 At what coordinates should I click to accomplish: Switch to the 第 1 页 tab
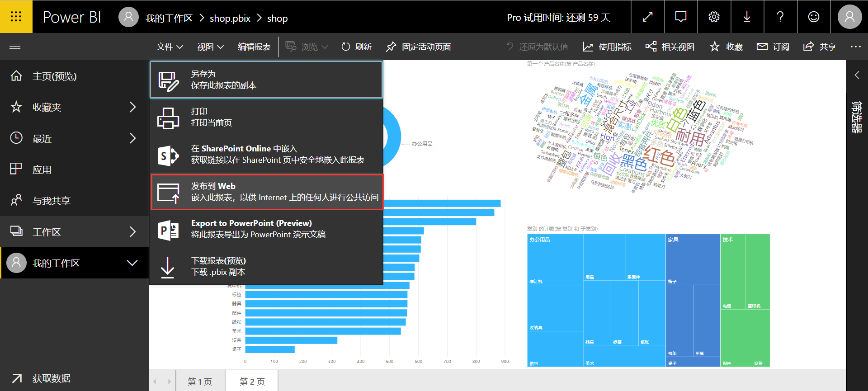point(200,382)
